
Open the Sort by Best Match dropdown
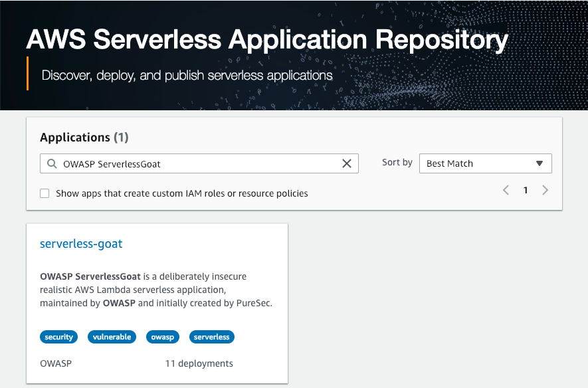[x=485, y=163]
